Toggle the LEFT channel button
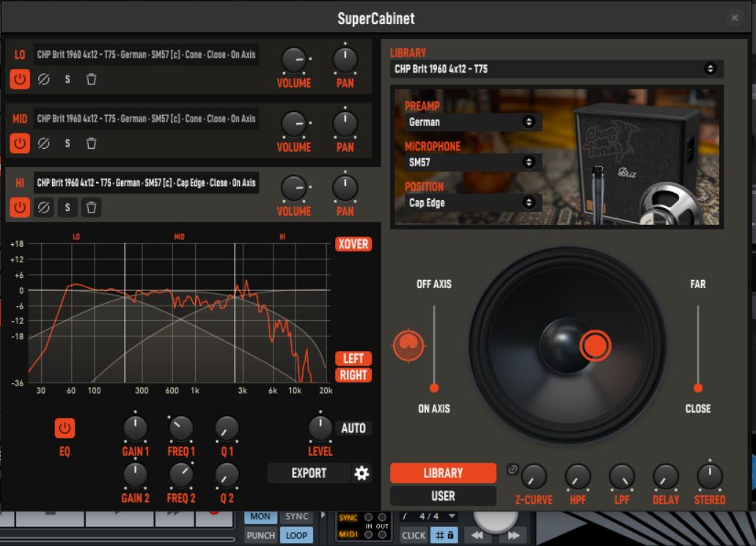 pyautogui.click(x=353, y=358)
